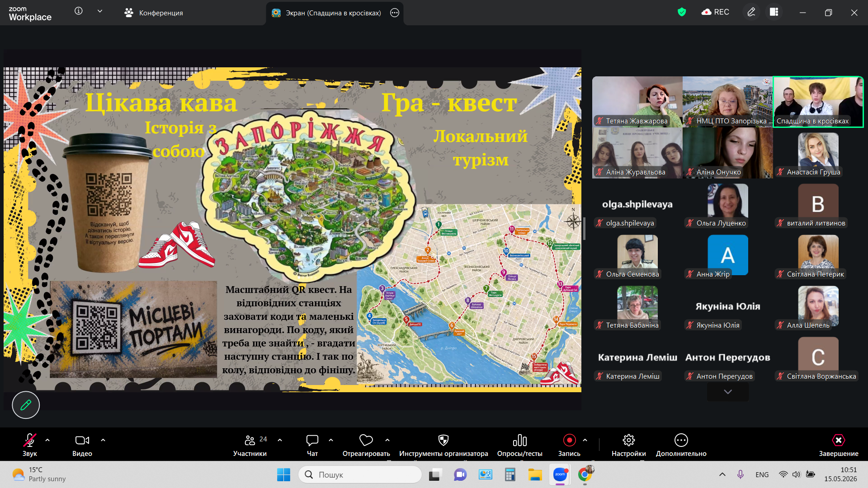This screenshot has width=868, height=488.
Task: Click the Пошук taskbar search field
Action: 360,474
